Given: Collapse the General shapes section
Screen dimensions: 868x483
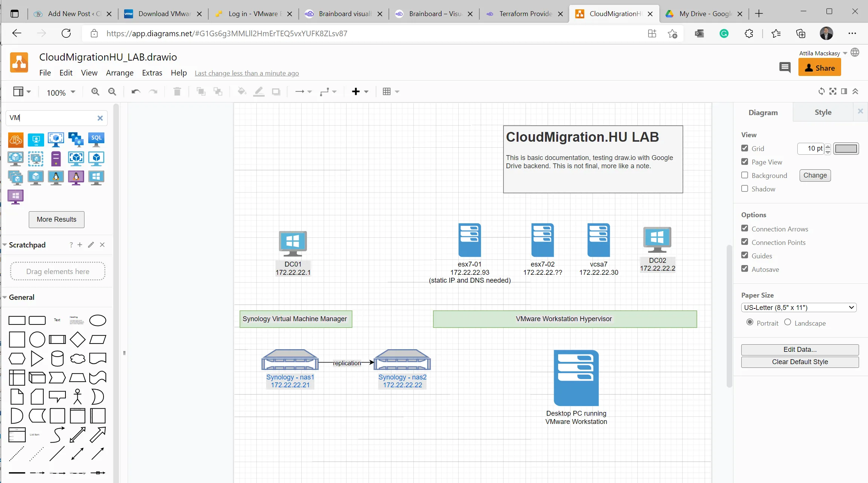Looking at the screenshot, I should point(5,297).
